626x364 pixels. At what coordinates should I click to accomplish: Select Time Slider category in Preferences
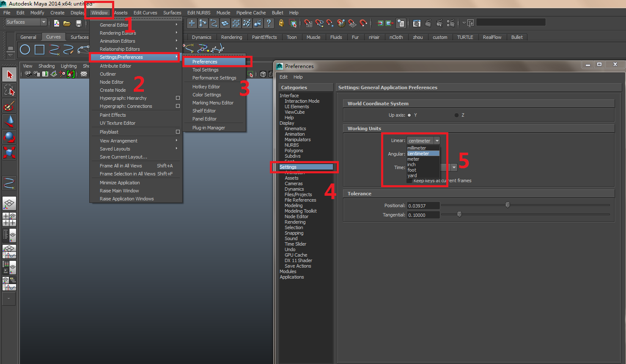pos(295,244)
